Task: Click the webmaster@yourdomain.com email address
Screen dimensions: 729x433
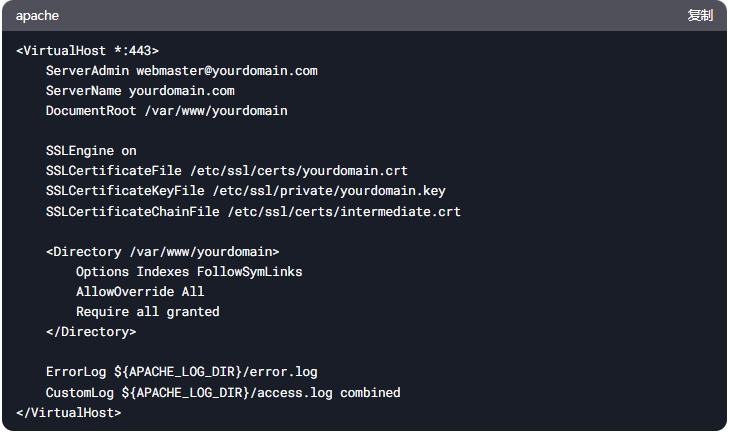Action: 227,71
